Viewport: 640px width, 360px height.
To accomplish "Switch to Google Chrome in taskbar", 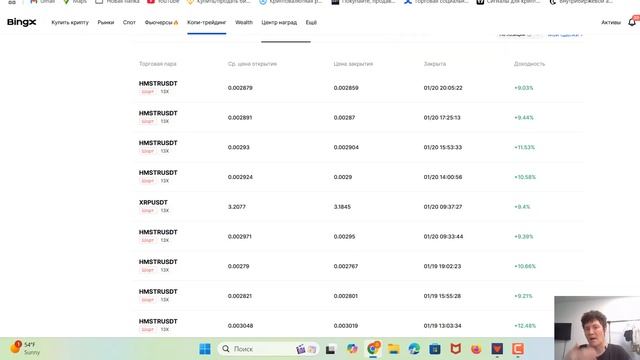I will pos(373,349).
